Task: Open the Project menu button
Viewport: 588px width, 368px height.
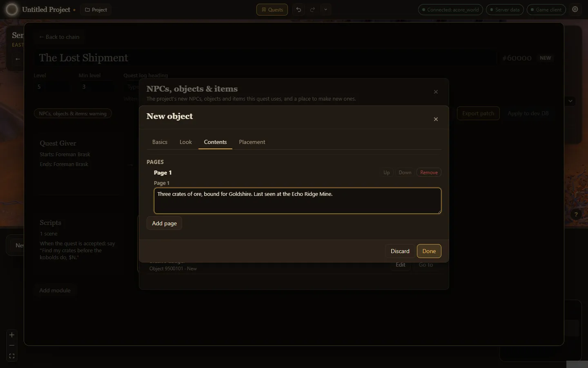Action: point(96,9)
